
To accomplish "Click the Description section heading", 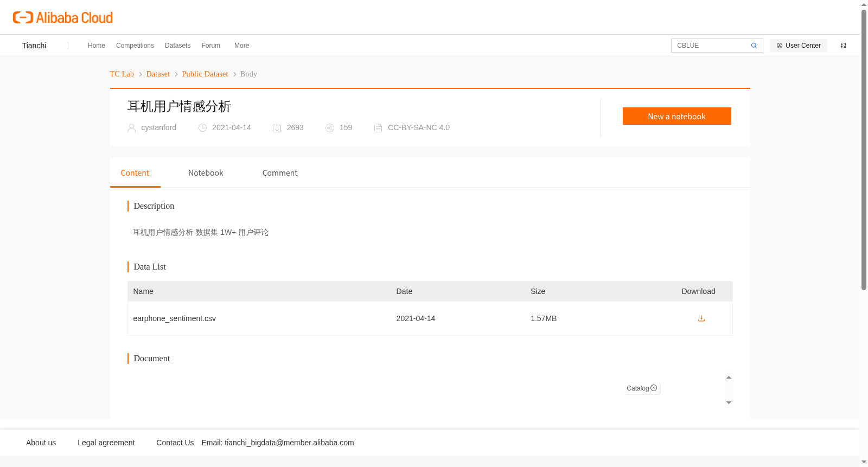I will [x=154, y=206].
